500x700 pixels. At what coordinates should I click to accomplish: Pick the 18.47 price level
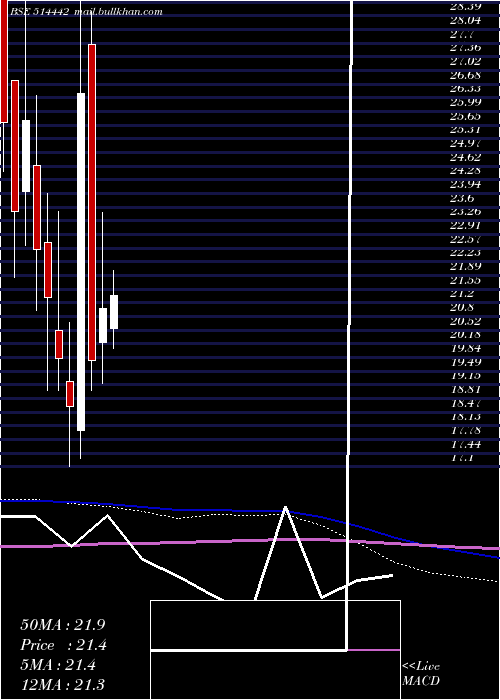pos(465,404)
